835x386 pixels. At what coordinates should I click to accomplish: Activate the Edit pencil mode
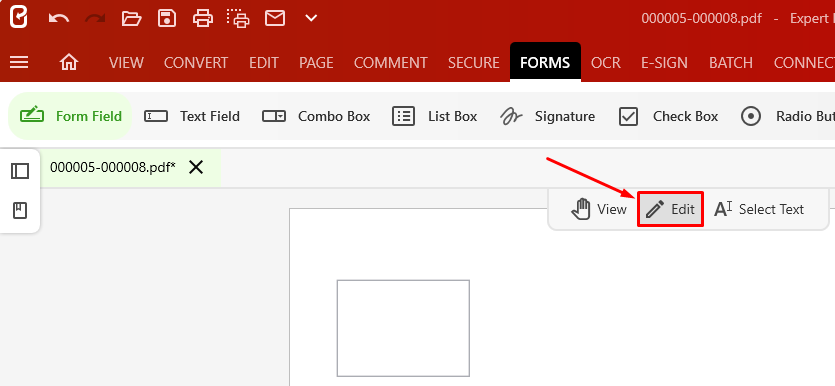[x=670, y=209]
